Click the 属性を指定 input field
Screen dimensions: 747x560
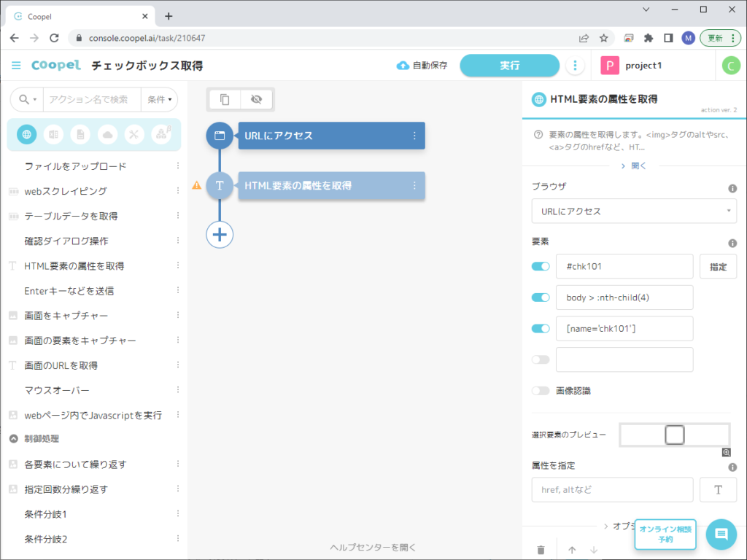click(x=613, y=490)
